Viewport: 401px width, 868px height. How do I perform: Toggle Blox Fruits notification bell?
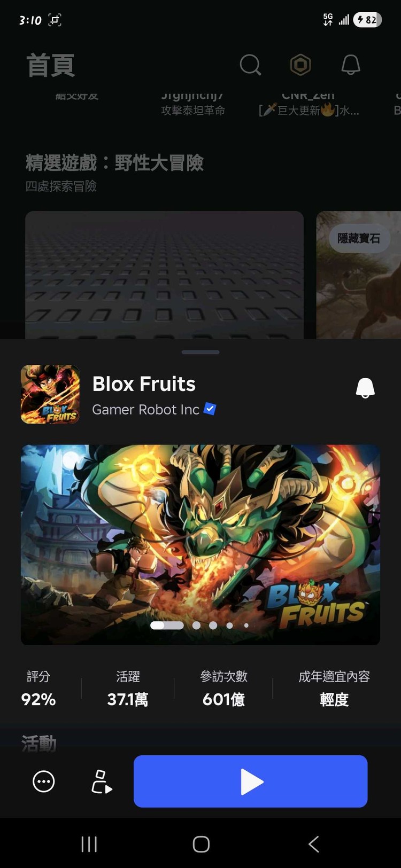[x=365, y=388]
